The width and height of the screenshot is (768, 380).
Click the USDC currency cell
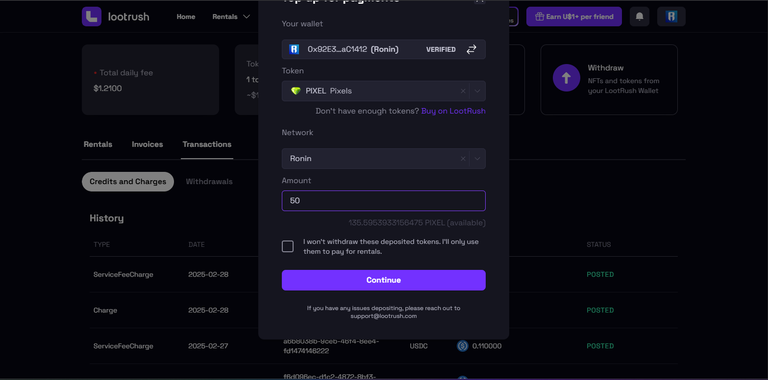click(418, 346)
